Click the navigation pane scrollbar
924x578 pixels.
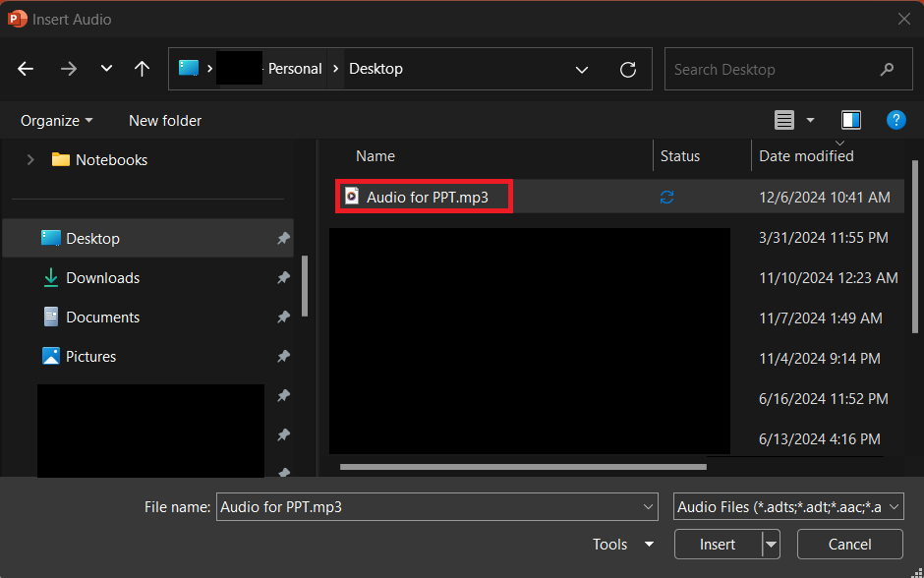coord(305,286)
